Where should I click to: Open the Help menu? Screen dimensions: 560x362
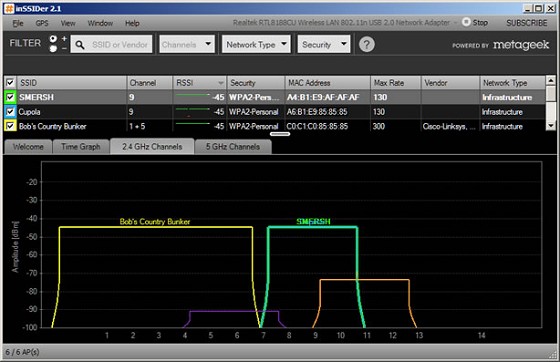[x=132, y=23]
